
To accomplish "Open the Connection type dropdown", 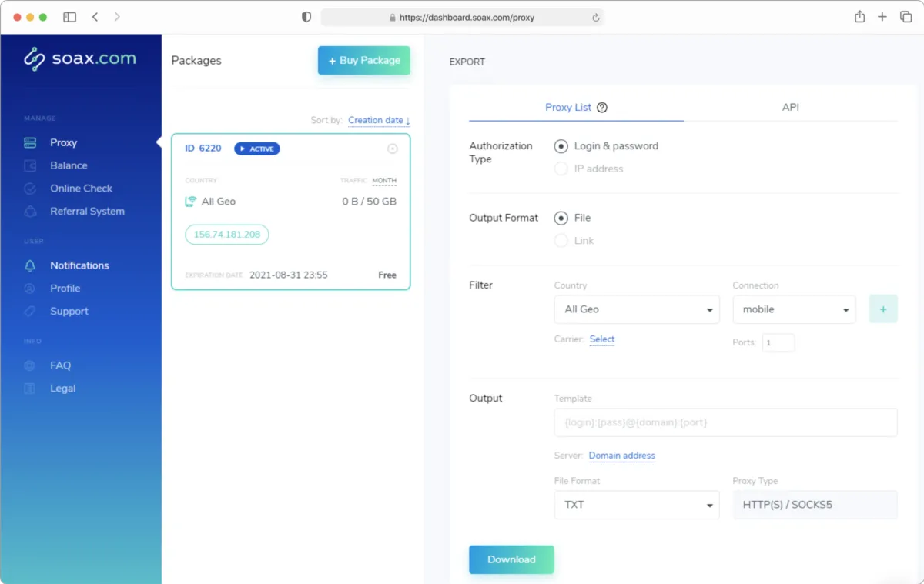I will point(794,309).
